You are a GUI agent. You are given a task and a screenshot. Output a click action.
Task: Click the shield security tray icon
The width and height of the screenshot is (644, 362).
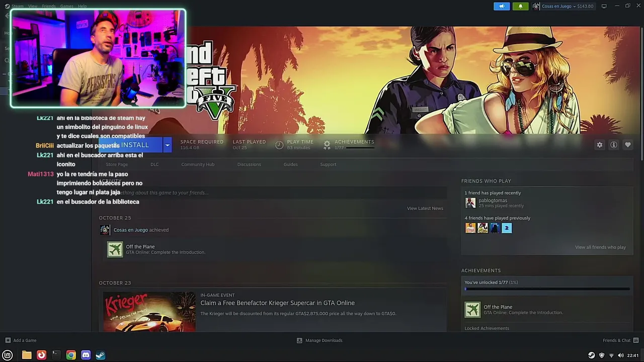tap(602, 355)
